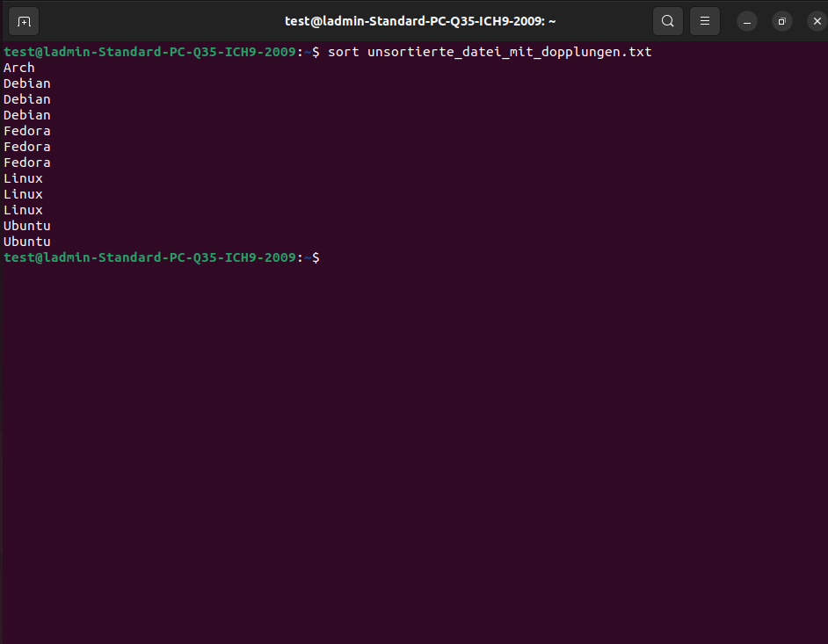Viewport: 828px width, 644px height.
Task: Click the last 'Debian' output line
Action: click(27, 115)
